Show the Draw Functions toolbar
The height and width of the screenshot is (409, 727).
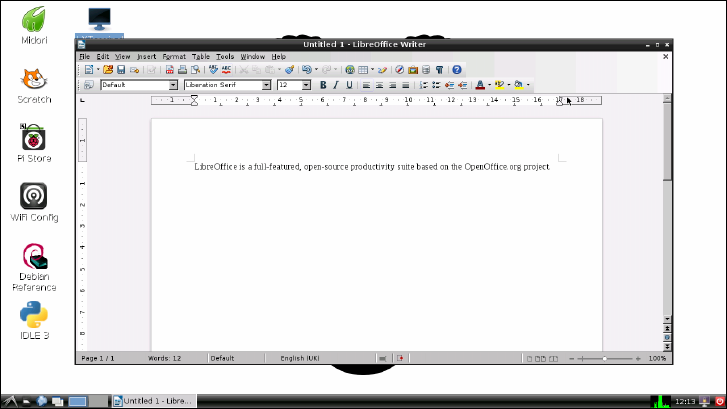coord(382,70)
